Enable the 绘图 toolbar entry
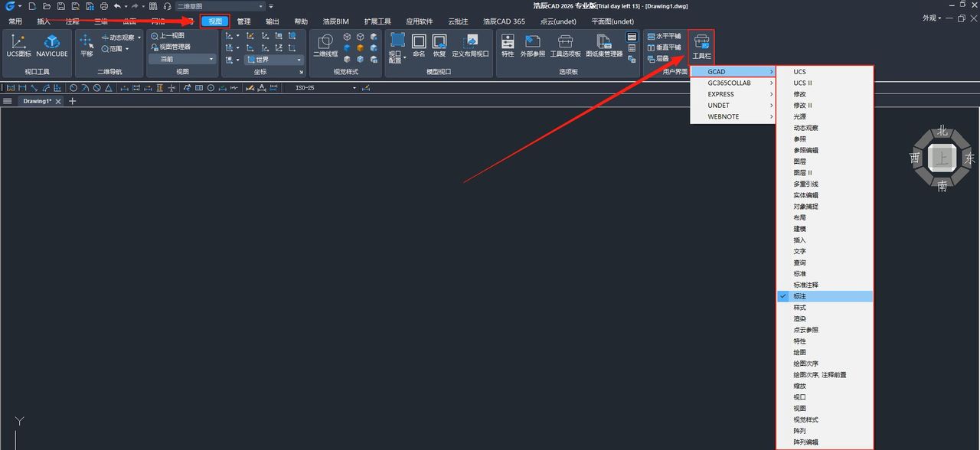The width and height of the screenshot is (980, 450). point(825,352)
